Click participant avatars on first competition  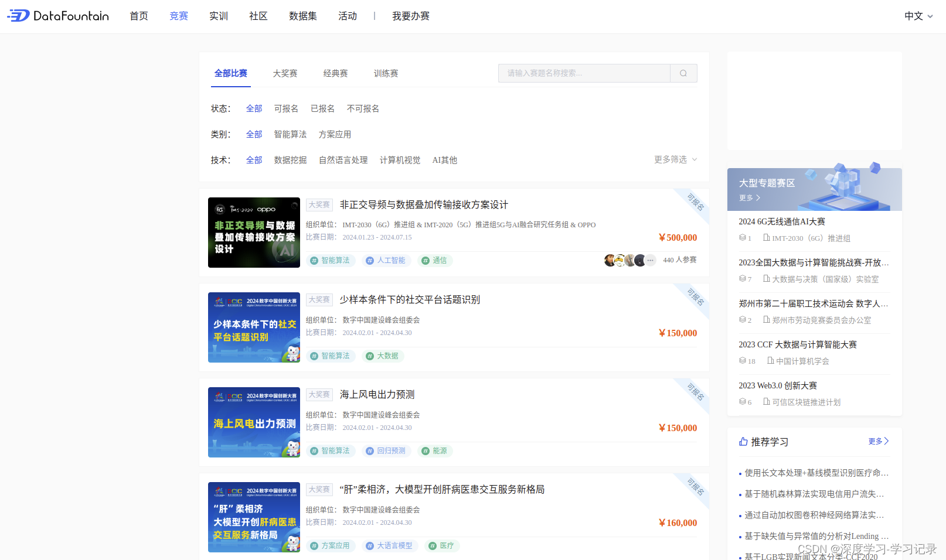pos(630,260)
